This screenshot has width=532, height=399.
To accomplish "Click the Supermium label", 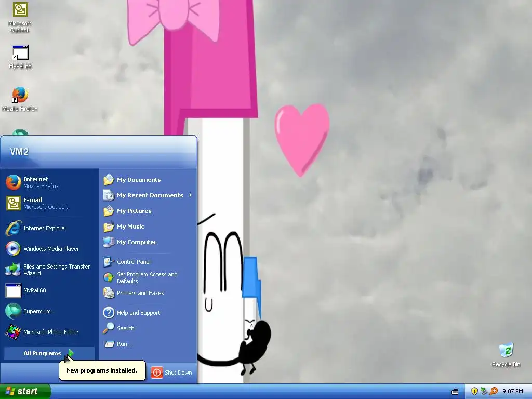I will click(x=37, y=311).
